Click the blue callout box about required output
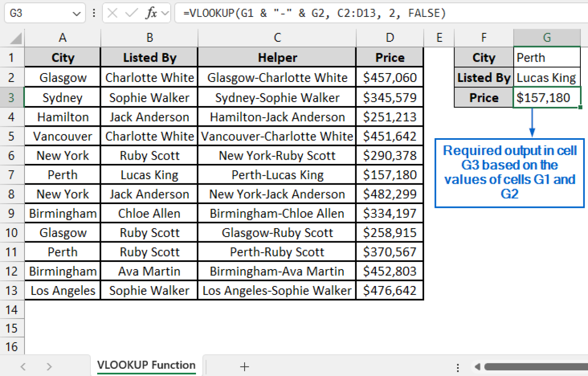Image resolution: width=588 pixels, height=376 pixels. [509, 172]
